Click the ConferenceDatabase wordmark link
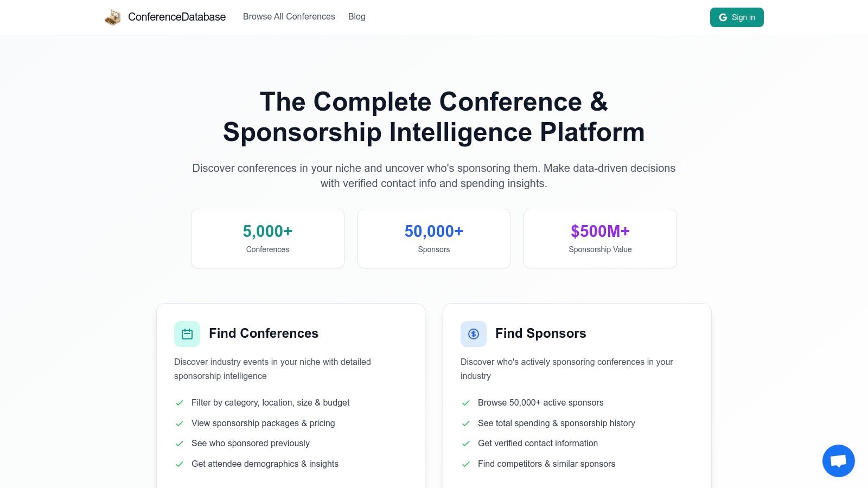 pyautogui.click(x=176, y=17)
